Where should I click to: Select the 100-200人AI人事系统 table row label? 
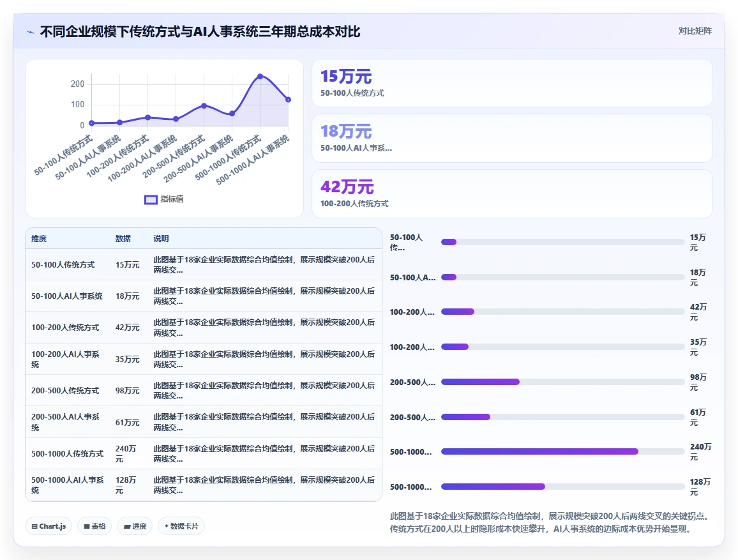click(x=65, y=359)
